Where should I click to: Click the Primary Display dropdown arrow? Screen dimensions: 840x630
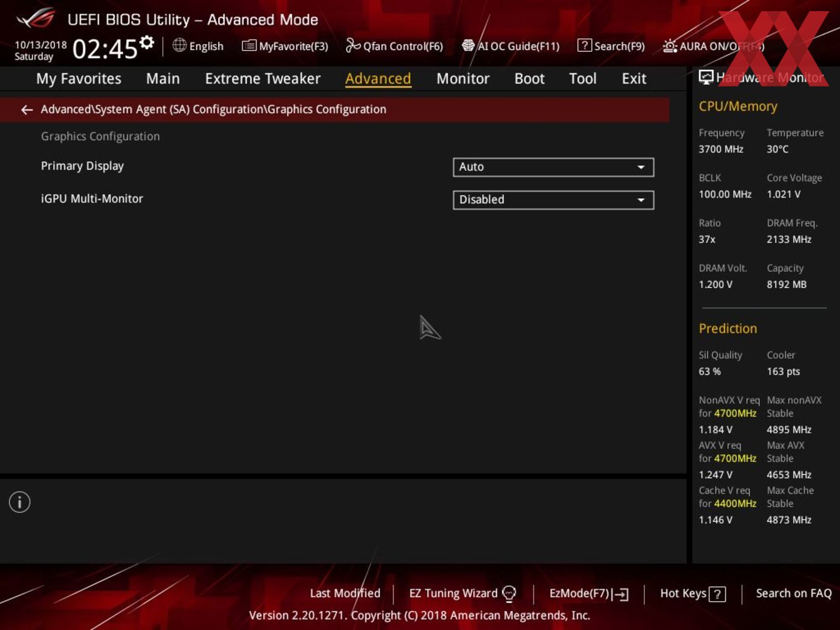pyautogui.click(x=641, y=167)
